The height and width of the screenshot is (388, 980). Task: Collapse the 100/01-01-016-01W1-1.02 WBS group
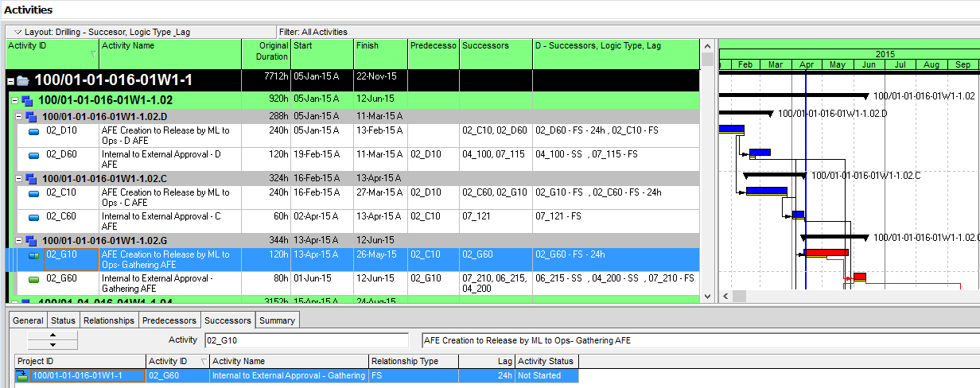click(15, 101)
